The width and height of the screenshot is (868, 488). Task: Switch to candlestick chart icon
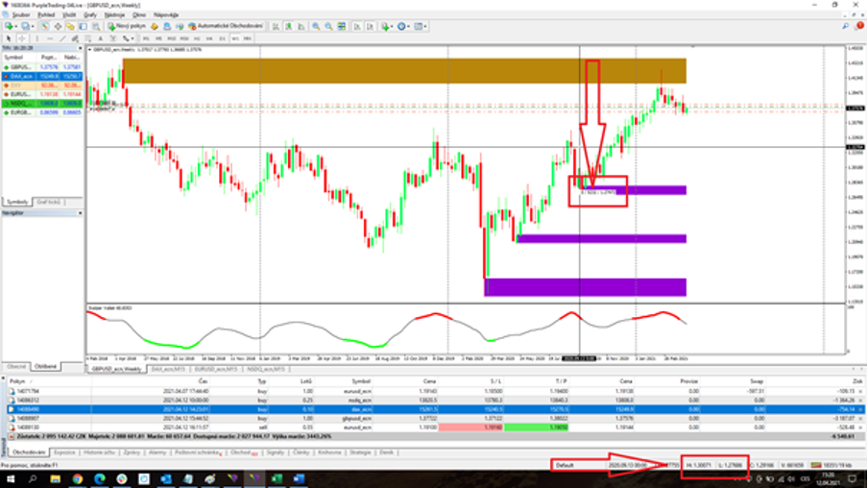tap(288, 26)
